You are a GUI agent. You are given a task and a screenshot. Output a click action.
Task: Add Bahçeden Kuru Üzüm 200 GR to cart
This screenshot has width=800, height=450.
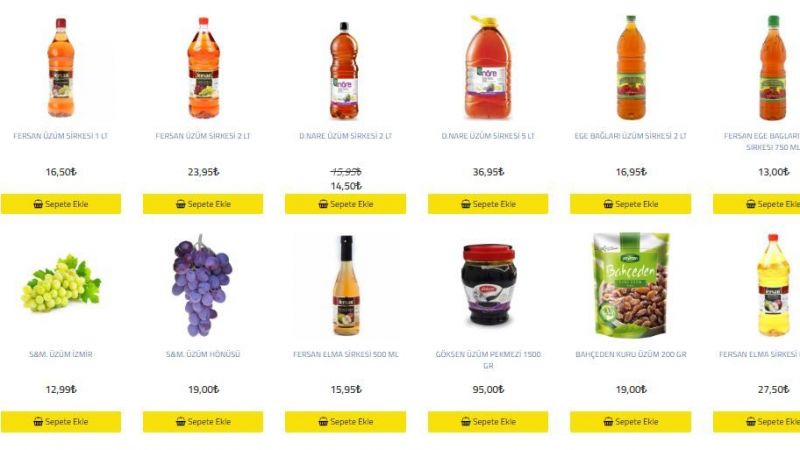(x=631, y=421)
